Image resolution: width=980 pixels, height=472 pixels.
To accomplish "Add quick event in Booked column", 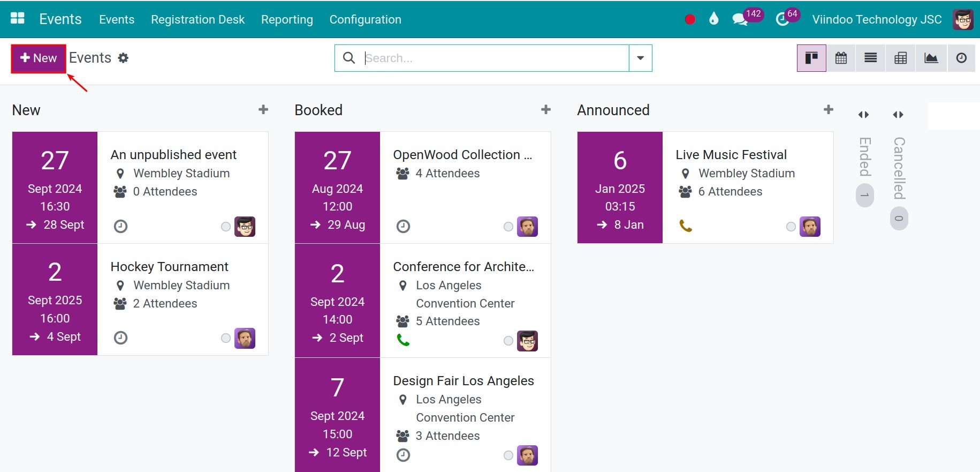I will pos(546,110).
